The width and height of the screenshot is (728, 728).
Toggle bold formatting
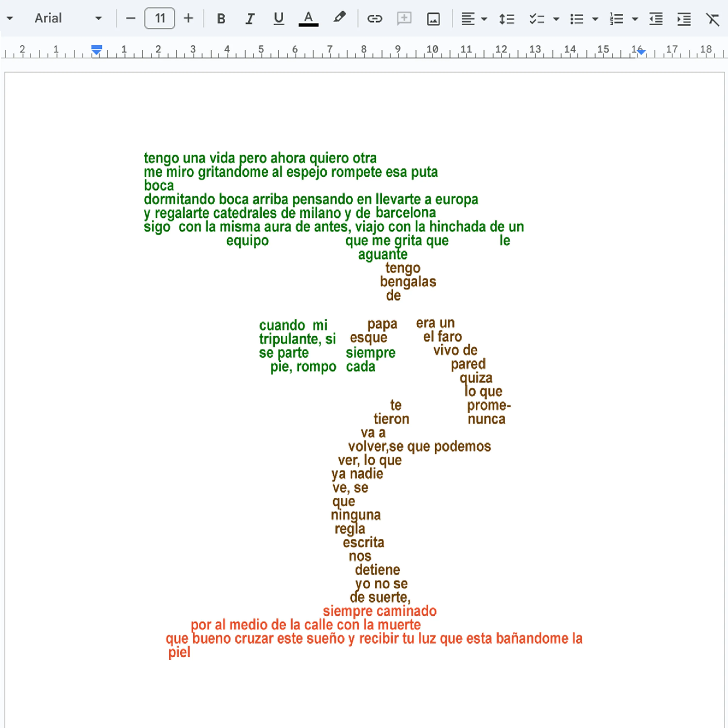[x=221, y=18]
